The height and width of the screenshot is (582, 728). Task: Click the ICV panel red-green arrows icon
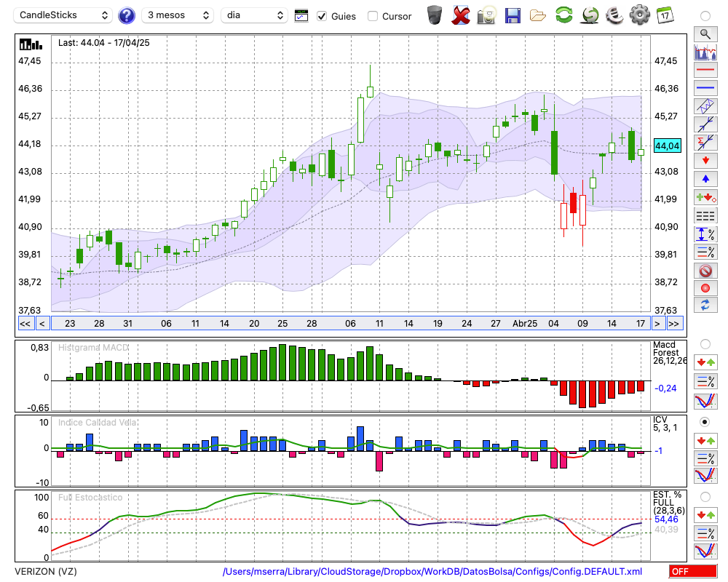705,440
